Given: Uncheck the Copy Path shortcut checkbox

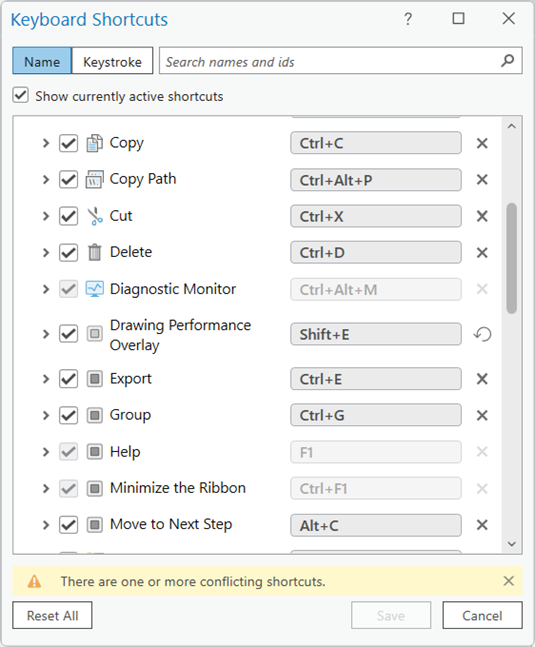Looking at the screenshot, I should pos(68,179).
